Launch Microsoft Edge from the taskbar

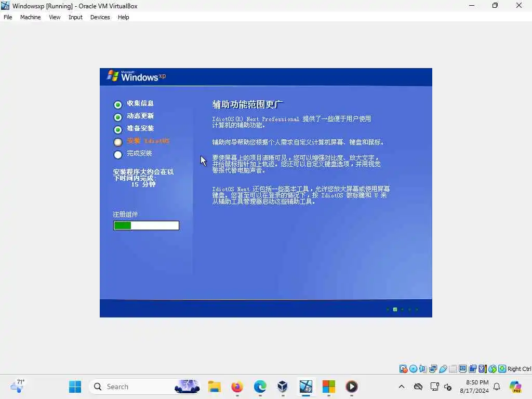click(260, 387)
